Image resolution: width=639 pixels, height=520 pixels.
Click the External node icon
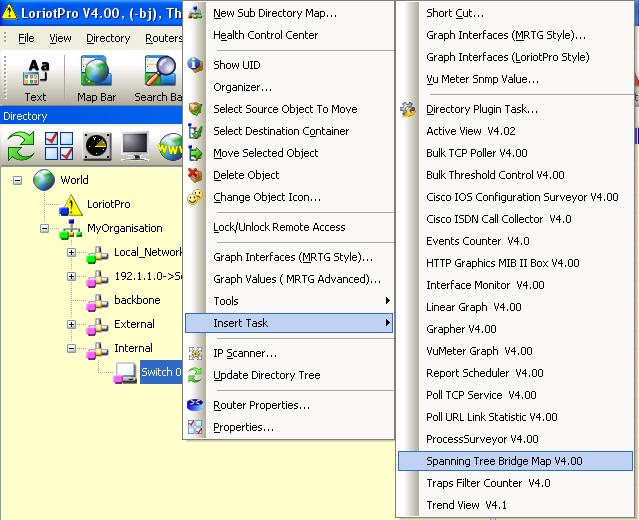97,326
